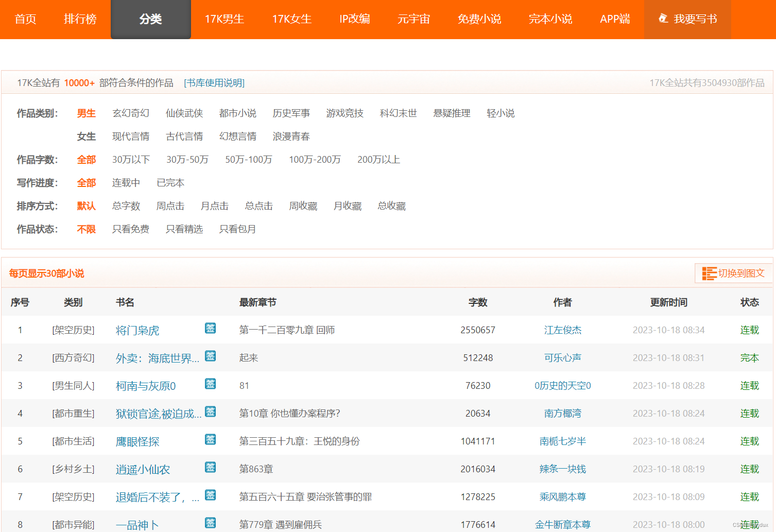Filter by 都市小说 genre
This screenshot has width=776, height=532.
[x=238, y=113]
